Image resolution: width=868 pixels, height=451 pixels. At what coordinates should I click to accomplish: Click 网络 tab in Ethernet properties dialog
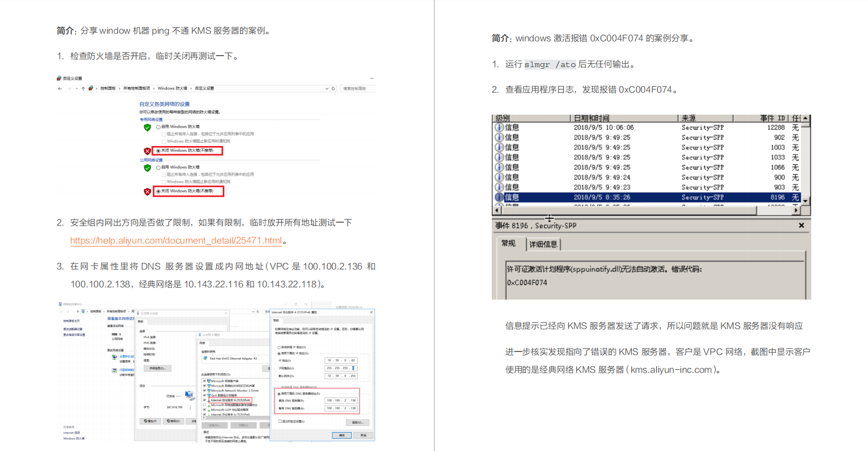coord(203,343)
